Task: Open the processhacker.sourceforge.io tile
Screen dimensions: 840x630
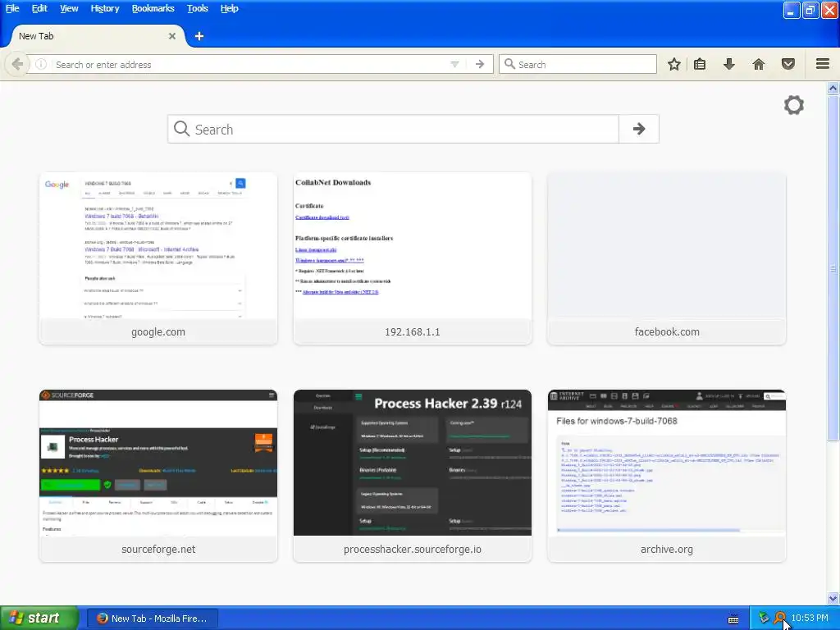Action: click(x=413, y=476)
